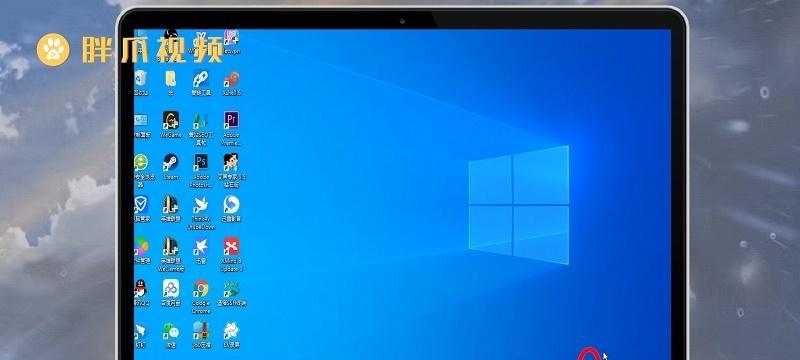Click the Windows logo on the wallpaper
800x360 pixels.
click(x=518, y=205)
